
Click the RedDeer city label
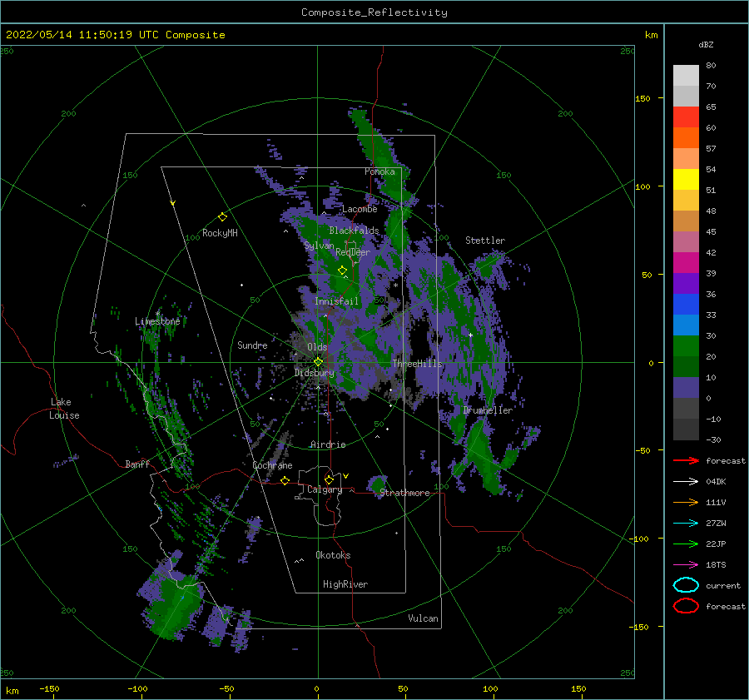[x=353, y=252]
